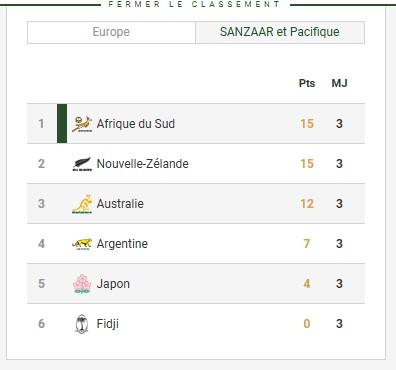Click rank number 6 beside Fidji
The height and width of the screenshot is (370, 396).
pyautogui.click(x=41, y=324)
